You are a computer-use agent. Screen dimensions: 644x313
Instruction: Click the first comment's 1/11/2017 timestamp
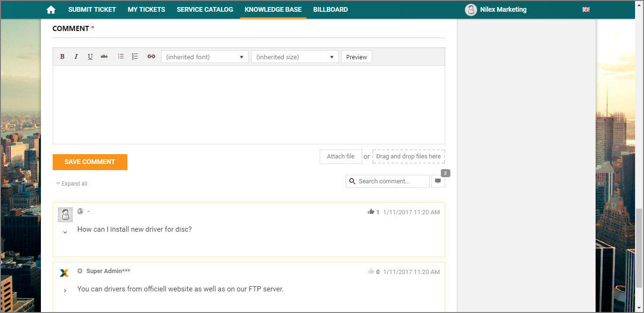(x=411, y=212)
